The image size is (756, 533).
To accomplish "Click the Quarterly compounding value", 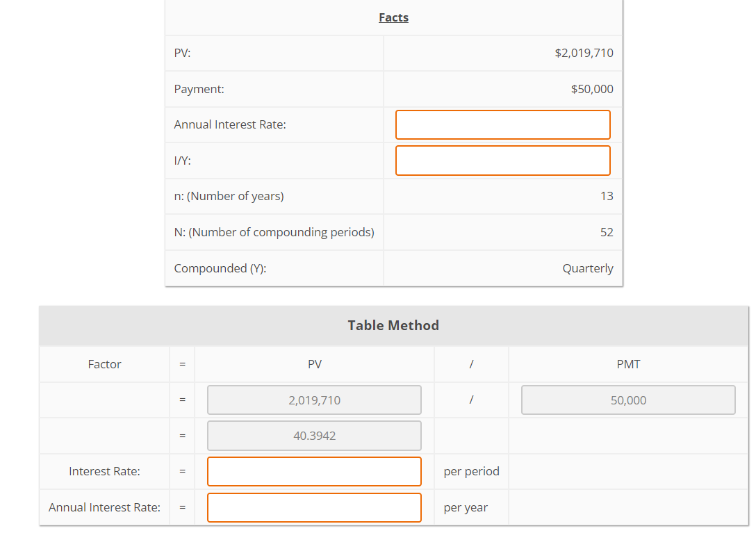I will tap(588, 268).
